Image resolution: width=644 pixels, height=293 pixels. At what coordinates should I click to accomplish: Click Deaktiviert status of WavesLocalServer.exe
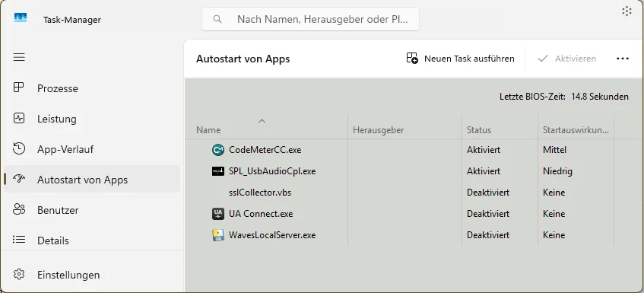488,235
